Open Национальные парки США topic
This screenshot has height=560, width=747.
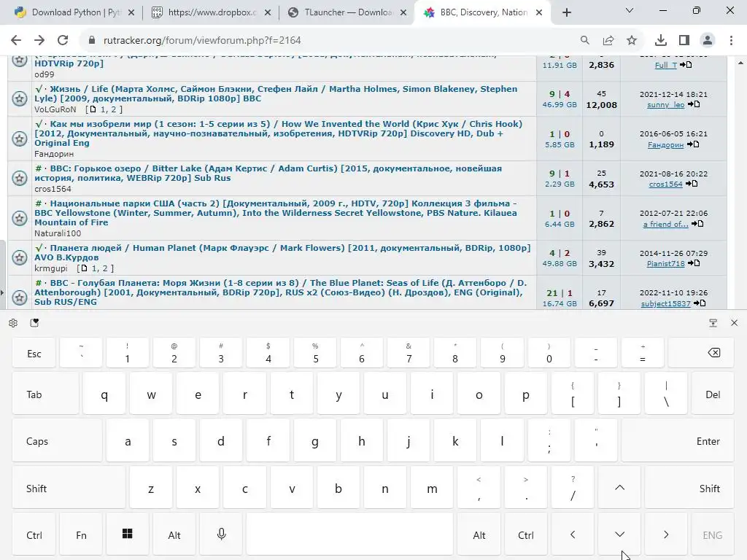tap(276, 213)
